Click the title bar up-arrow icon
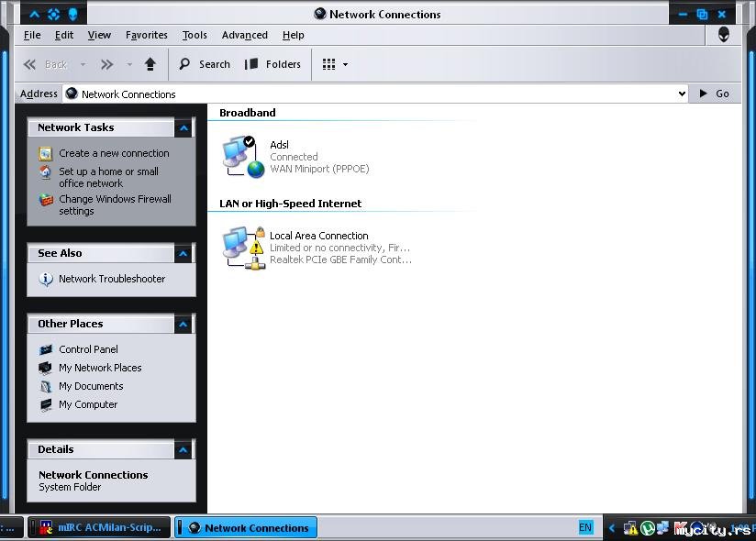The height and width of the screenshot is (541, 756). (34, 15)
